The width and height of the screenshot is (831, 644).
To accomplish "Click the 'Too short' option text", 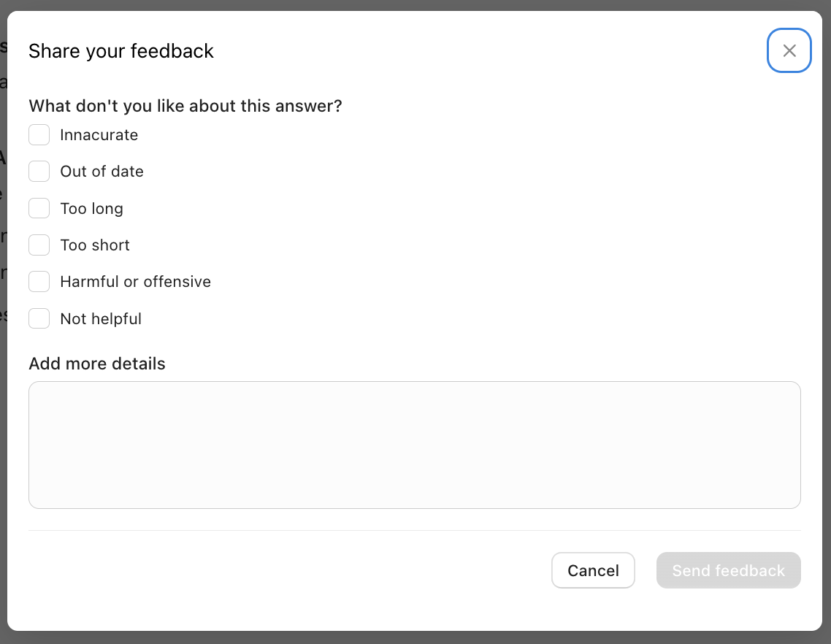I will (95, 245).
